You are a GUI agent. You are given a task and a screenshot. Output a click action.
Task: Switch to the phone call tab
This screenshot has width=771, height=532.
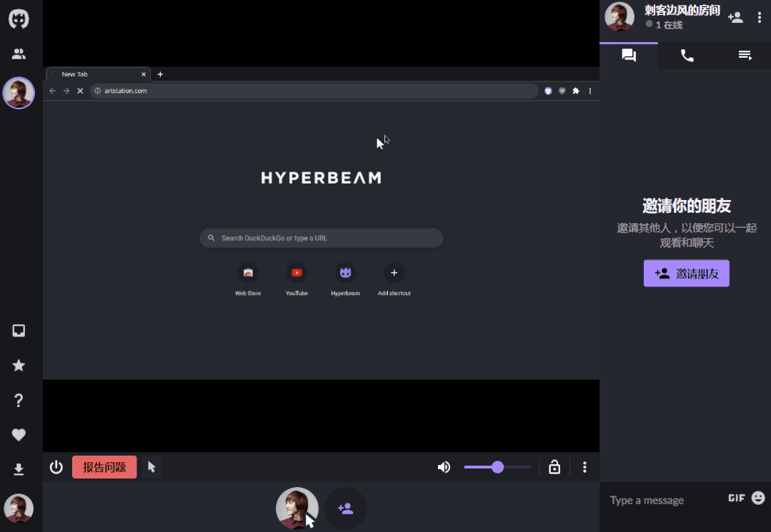pyautogui.click(x=687, y=56)
